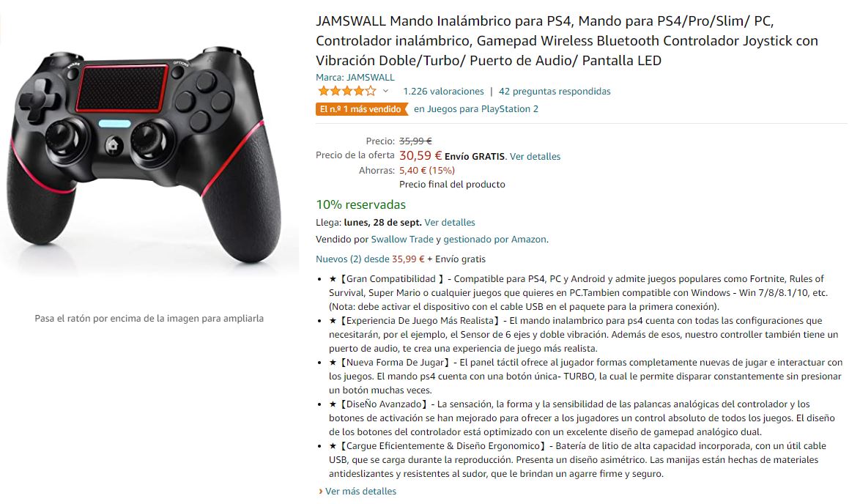Click the '10% reservadas' deal status
Viewport: 860px width, 504px height.
pos(360,204)
